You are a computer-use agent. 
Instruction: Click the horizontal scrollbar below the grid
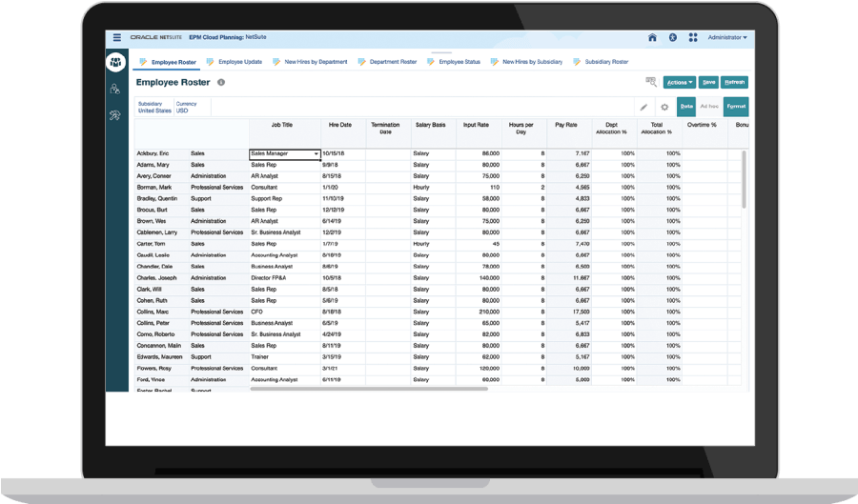click(x=369, y=390)
